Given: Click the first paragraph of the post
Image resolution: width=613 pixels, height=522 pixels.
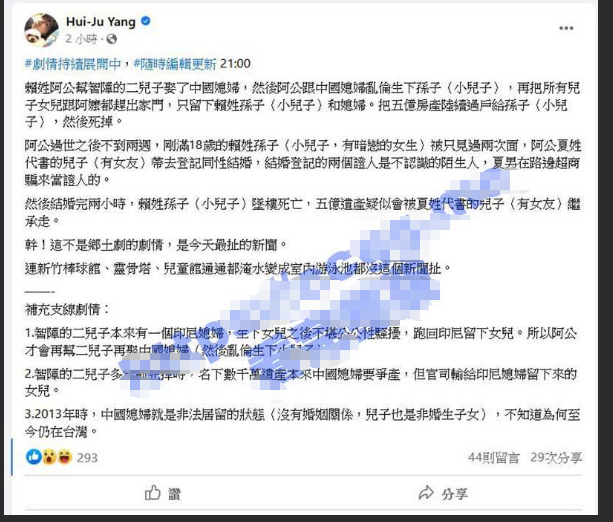Looking at the screenshot, I should pyautogui.click(x=302, y=105).
